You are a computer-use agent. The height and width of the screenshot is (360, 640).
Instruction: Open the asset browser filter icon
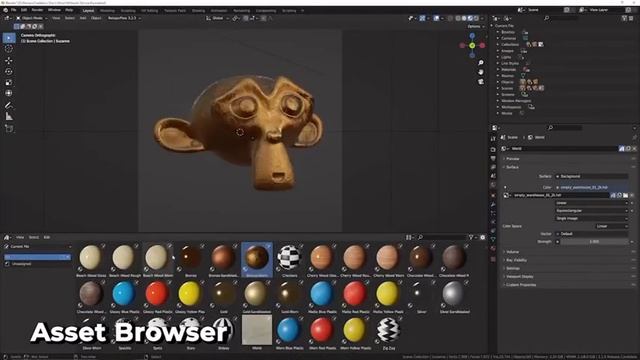tap(471, 237)
